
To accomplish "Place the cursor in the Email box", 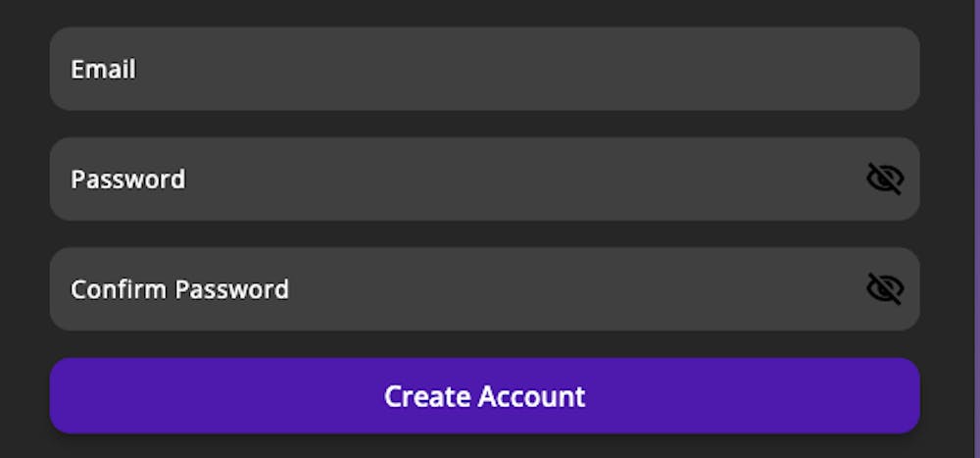I will tap(484, 70).
